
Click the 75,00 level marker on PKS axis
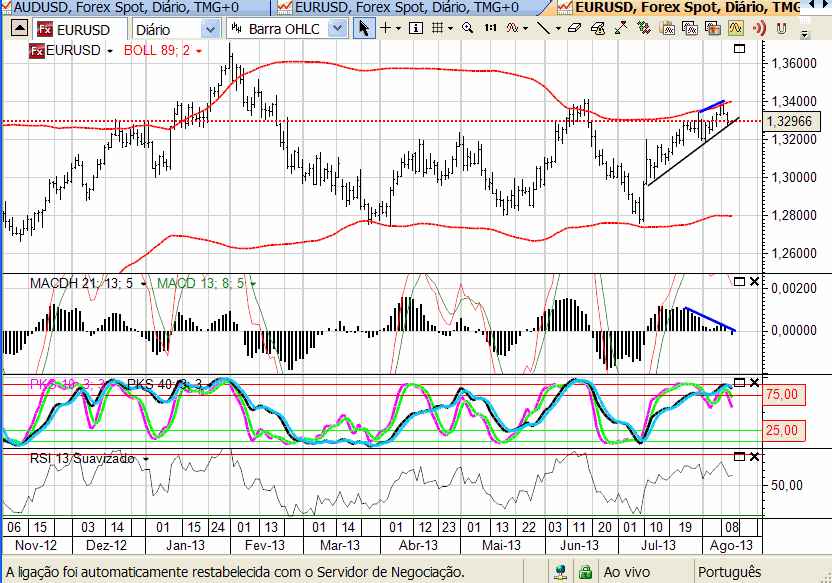[783, 395]
